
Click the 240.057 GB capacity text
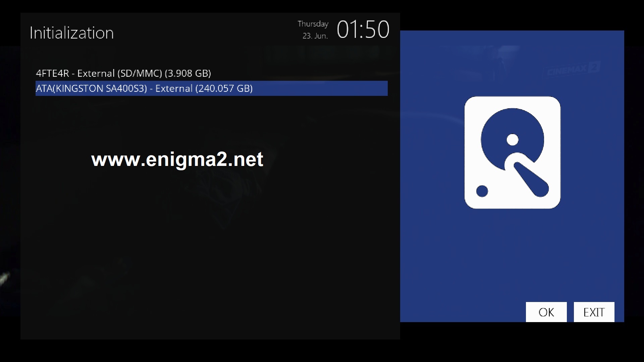(x=224, y=88)
